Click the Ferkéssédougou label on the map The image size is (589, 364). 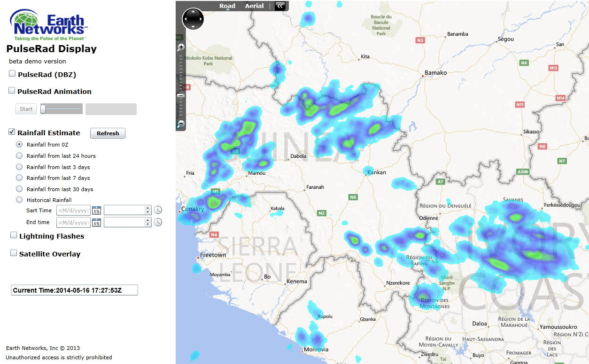click(x=561, y=205)
